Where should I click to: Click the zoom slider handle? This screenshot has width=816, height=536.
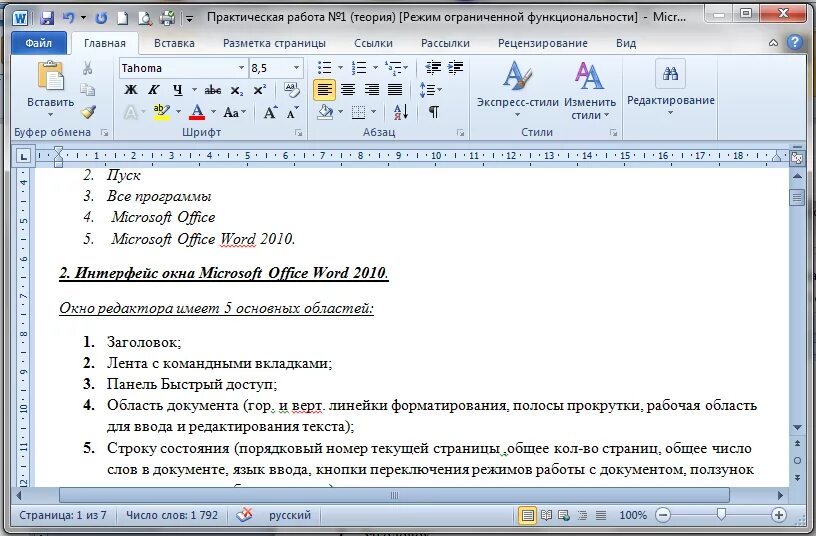pyautogui.click(x=721, y=515)
